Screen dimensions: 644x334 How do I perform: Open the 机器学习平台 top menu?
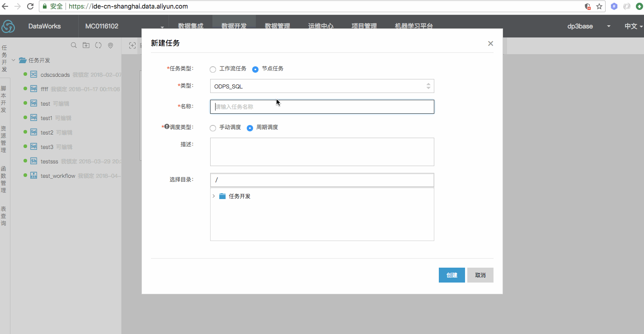pos(414,26)
